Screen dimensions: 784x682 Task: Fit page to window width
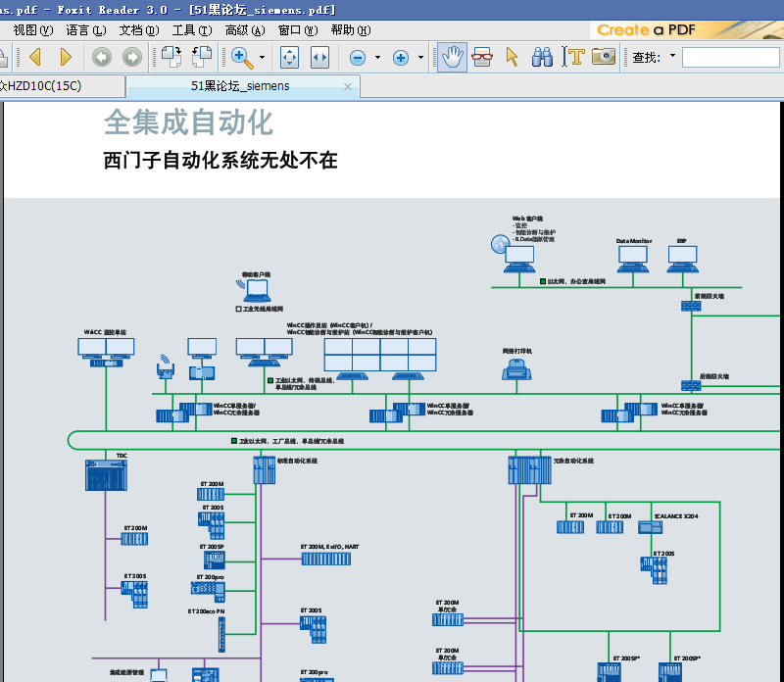click(319, 58)
